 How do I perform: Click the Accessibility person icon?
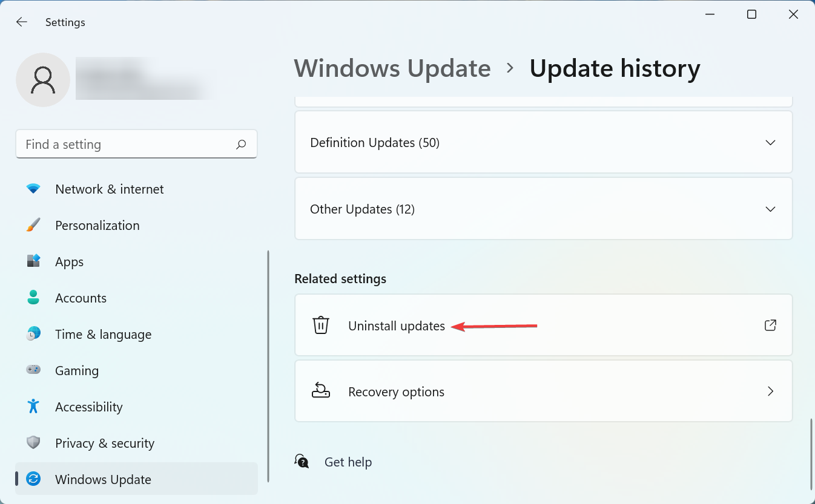[x=33, y=407]
